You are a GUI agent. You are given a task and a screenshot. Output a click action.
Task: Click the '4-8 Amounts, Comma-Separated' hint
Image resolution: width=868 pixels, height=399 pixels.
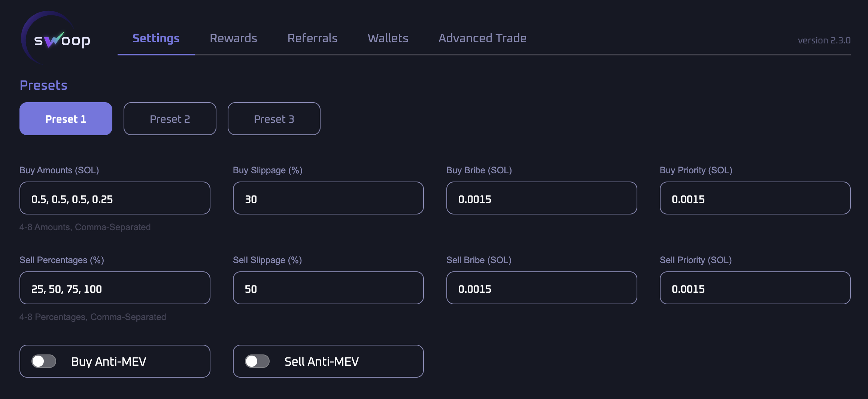pyautogui.click(x=85, y=227)
